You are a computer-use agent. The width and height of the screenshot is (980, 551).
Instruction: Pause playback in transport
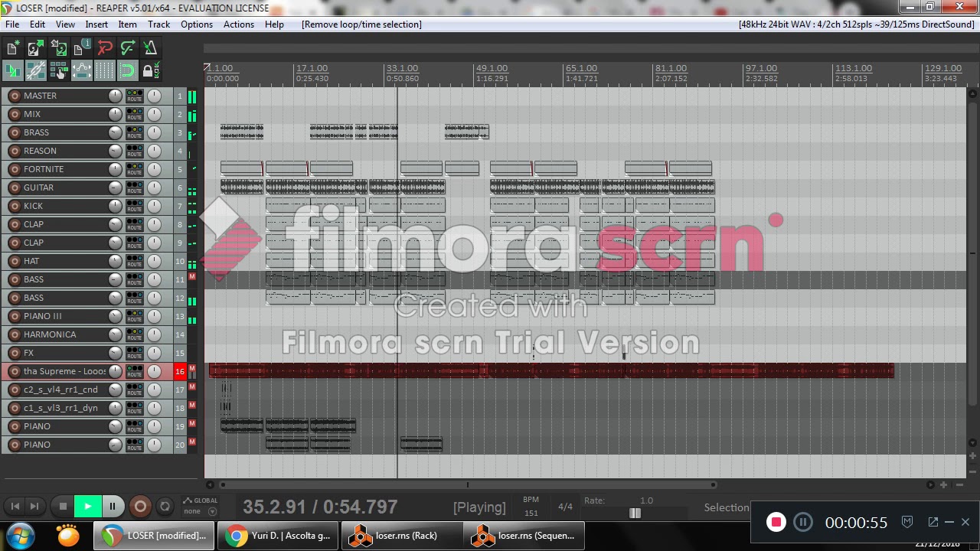click(112, 507)
